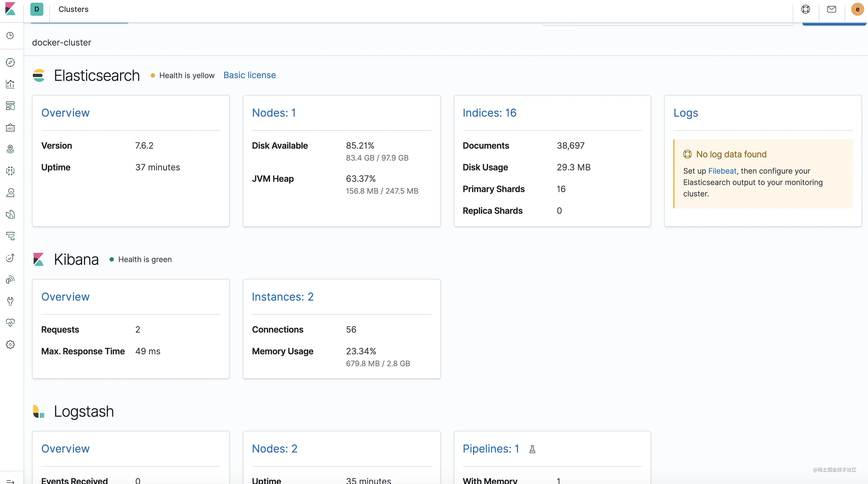Open Instances: 2 link
Image resolution: width=868 pixels, height=484 pixels.
click(283, 297)
